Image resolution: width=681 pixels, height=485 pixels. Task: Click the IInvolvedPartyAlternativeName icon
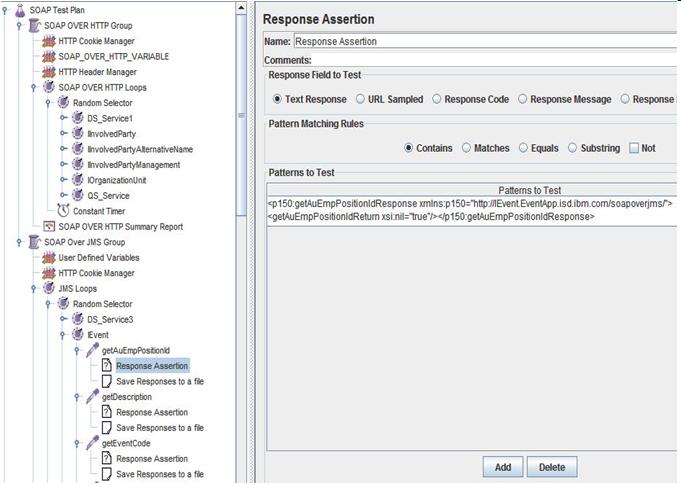pos(78,149)
